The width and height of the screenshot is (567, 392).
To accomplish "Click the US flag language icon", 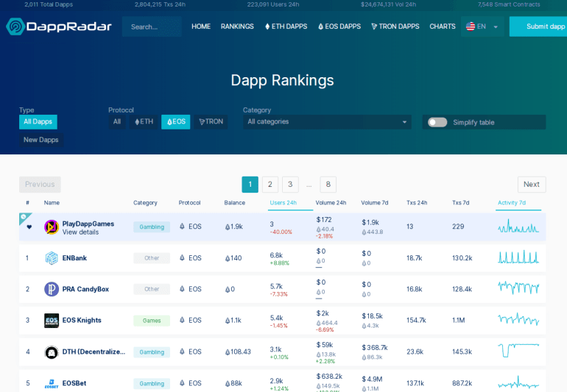I will (x=471, y=26).
